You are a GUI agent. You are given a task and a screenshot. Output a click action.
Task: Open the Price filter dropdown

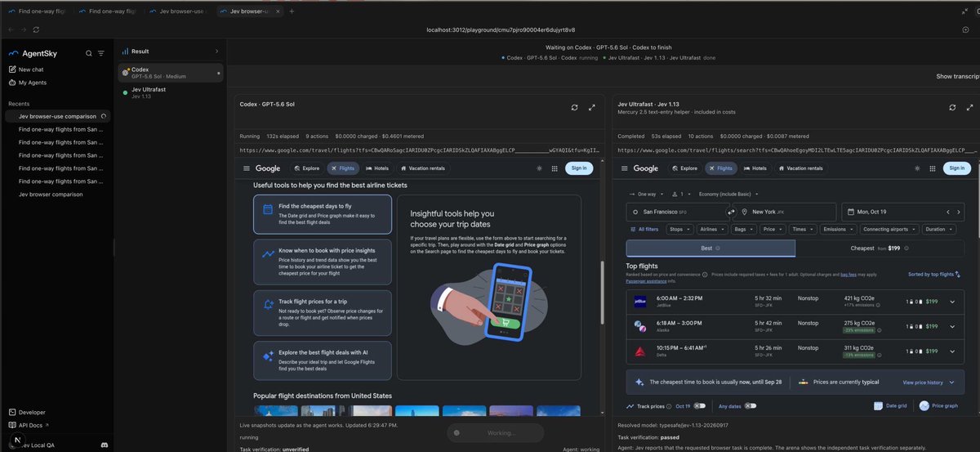[772, 230]
